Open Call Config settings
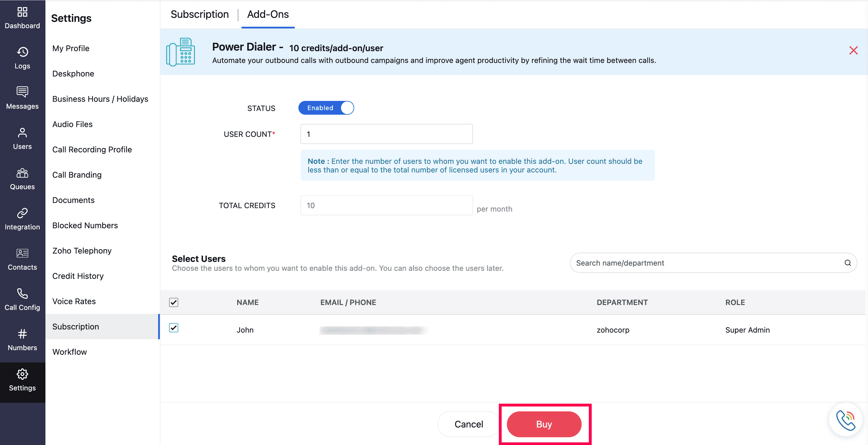868x445 pixels. pos(22,299)
